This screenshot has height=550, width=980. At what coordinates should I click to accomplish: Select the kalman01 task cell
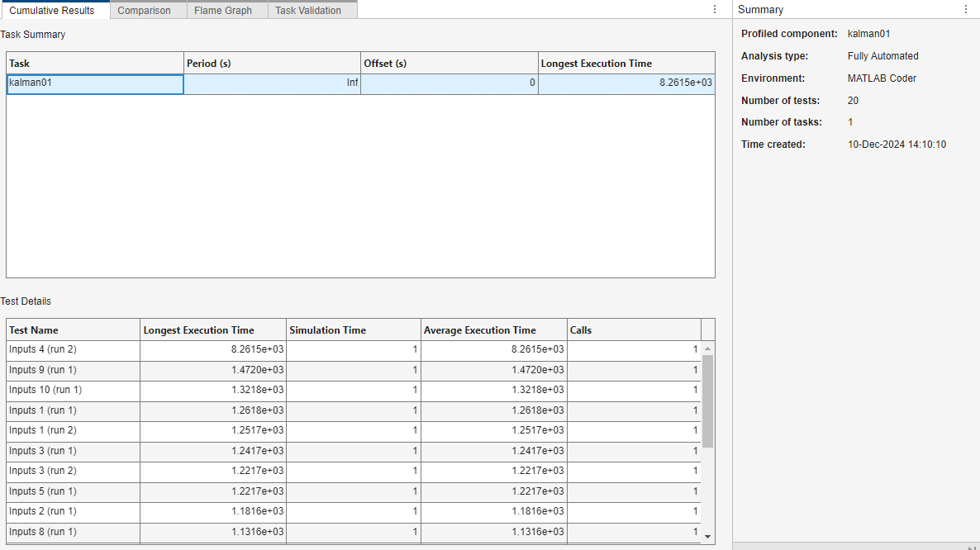pyautogui.click(x=94, y=83)
